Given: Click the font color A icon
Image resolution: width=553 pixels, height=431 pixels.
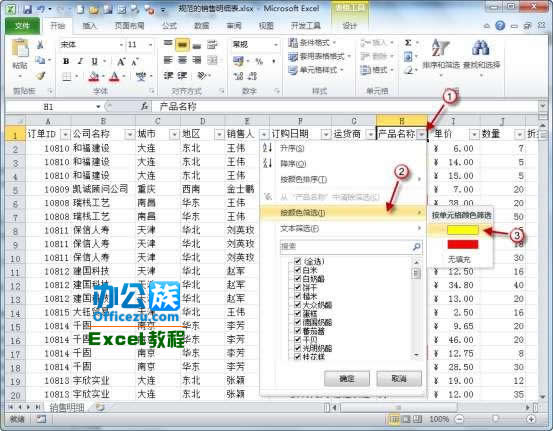Looking at the screenshot, I should pos(115,76).
